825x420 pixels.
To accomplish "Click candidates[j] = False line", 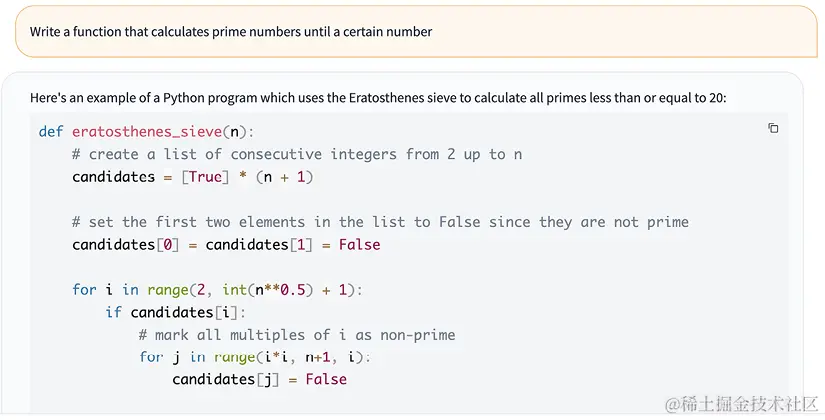I will tap(259, 379).
